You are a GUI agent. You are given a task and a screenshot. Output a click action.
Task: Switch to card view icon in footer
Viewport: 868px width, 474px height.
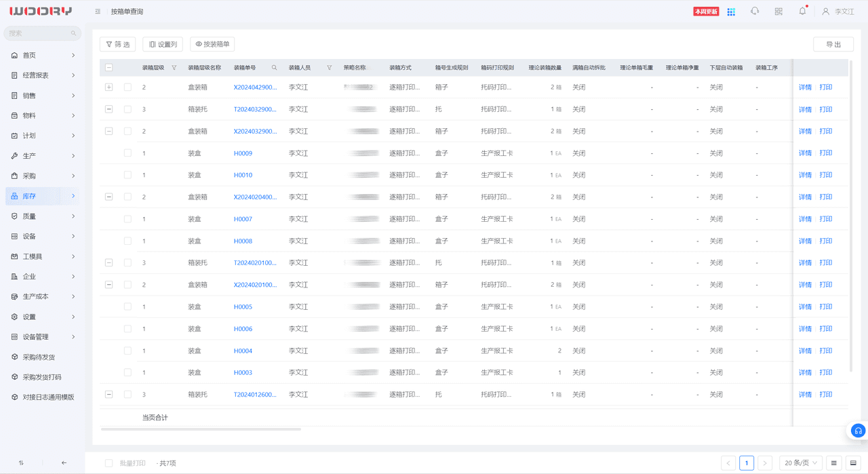[x=853, y=463]
